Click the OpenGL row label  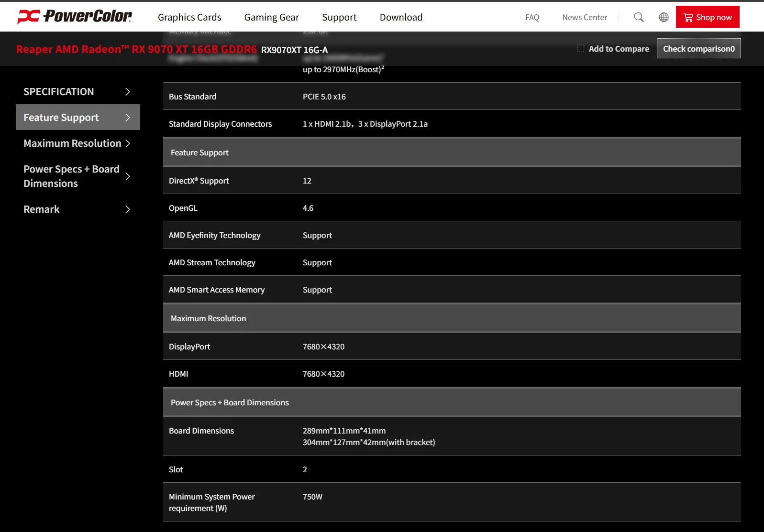point(183,208)
